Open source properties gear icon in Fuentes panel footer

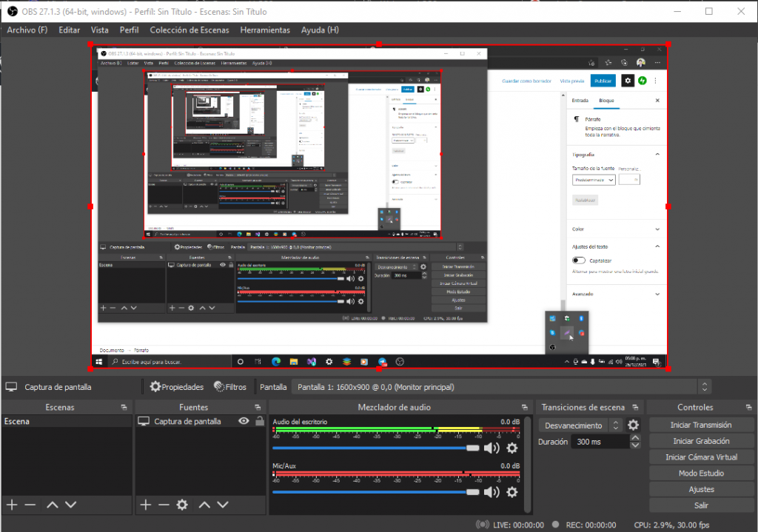click(x=182, y=505)
